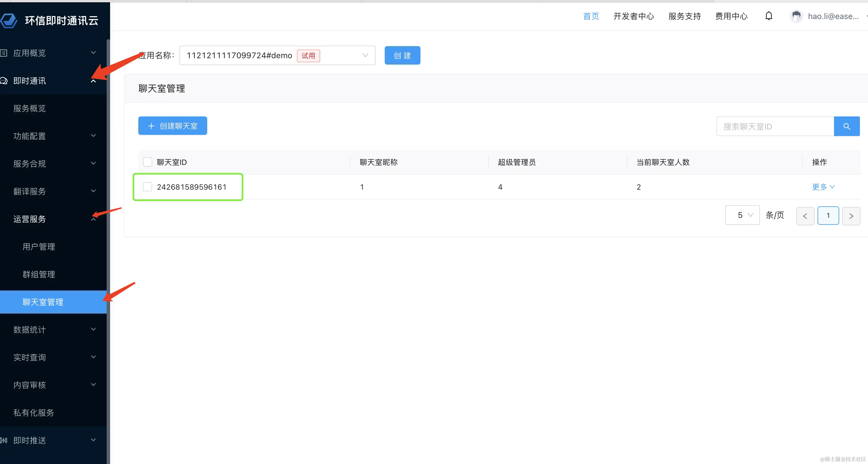Click the 创建 button next to app name
868x464 pixels.
coord(402,55)
